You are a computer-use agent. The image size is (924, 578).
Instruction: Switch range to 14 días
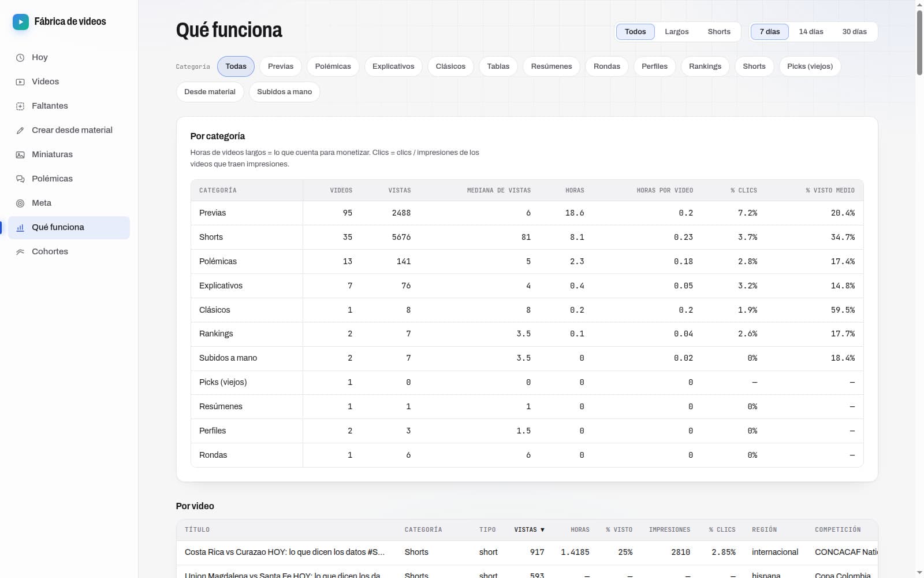point(811,32)
